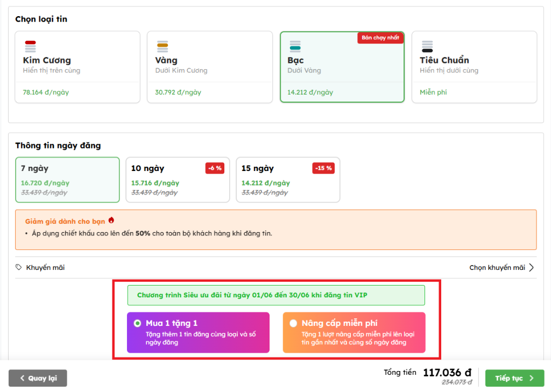
Task: Click the Bán chạy nhất red badge
Action: [380, 38]
